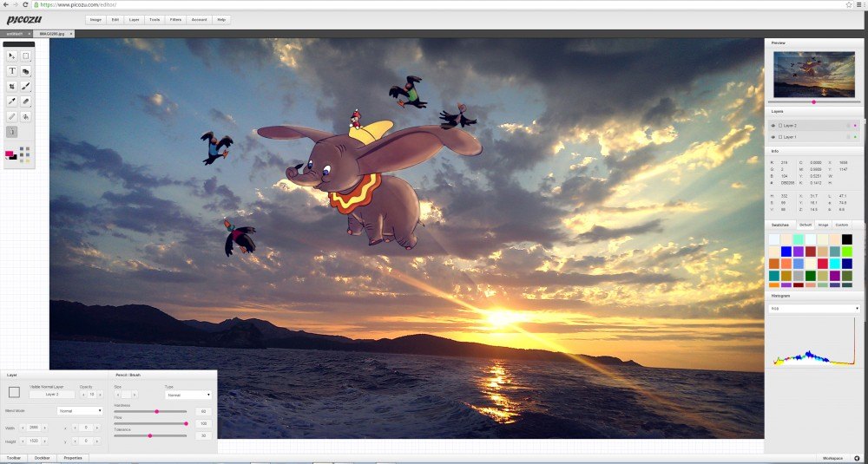Click the Workspace button
This screenshot has height=464, width=868.
pyautogui.click(x=832, y=457)
